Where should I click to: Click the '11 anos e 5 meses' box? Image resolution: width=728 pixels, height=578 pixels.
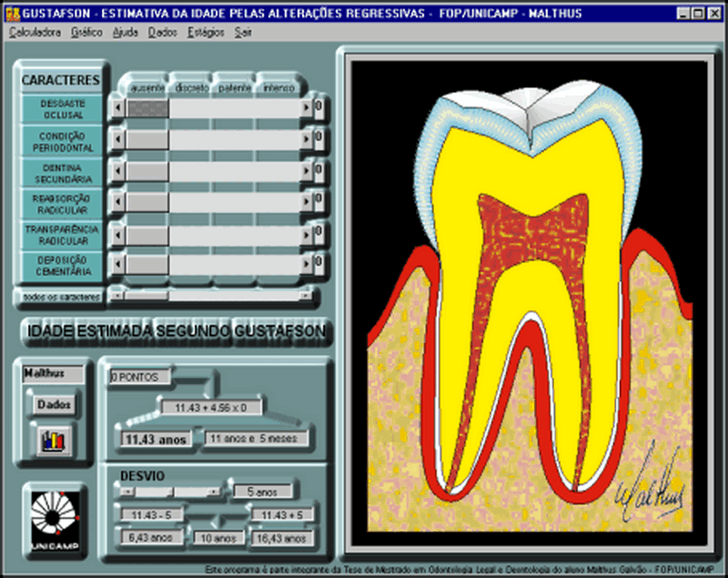click(257, 438)
